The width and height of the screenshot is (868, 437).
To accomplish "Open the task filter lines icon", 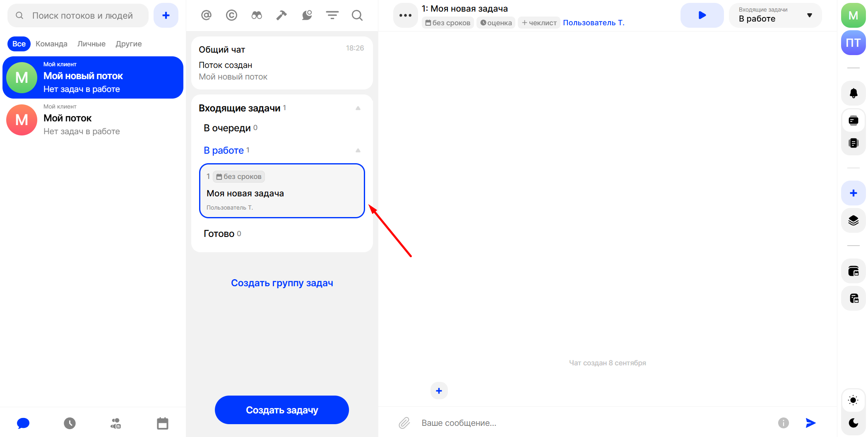I will tap(332, 15).
